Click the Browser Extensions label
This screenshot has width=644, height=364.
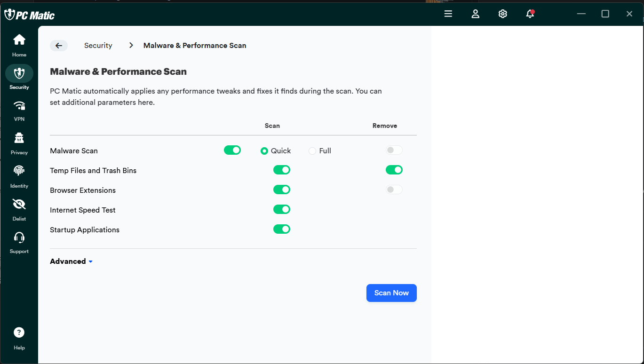pyautogui.click(x=83, y=190)
